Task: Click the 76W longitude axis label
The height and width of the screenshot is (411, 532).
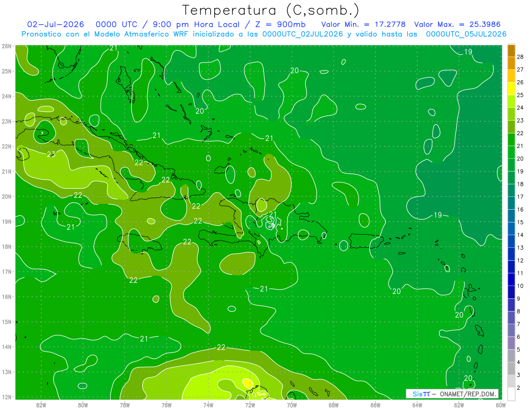Action: click(166, 405)
